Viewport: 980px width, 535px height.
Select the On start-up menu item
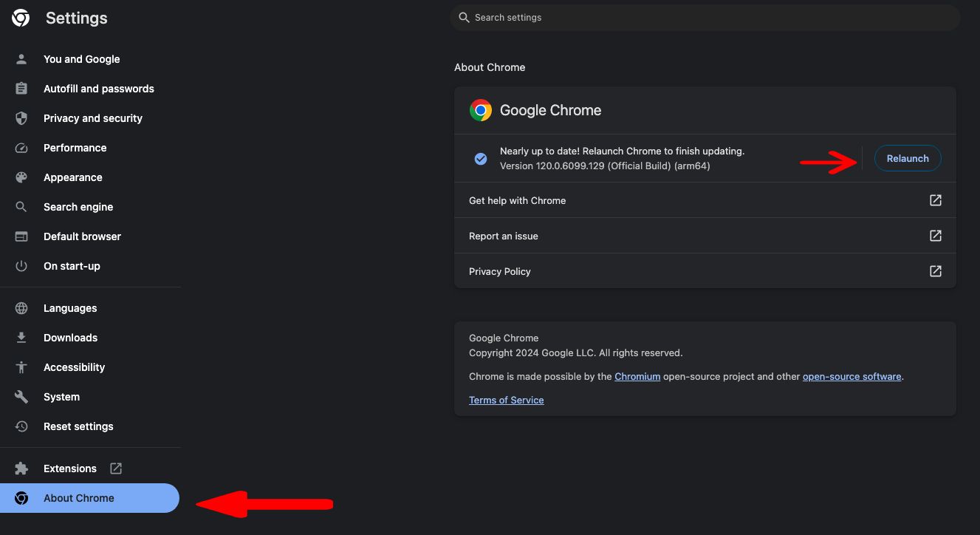point(72,266)
